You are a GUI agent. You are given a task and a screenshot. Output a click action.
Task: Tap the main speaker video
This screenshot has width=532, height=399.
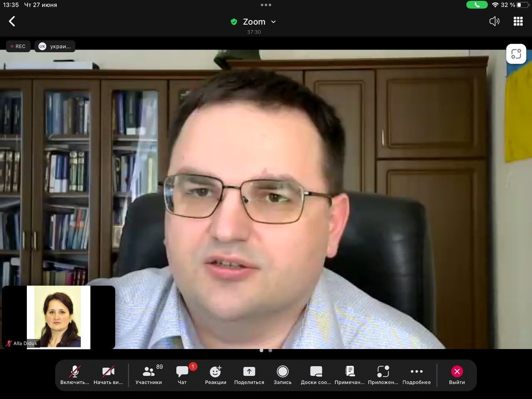(266, 199)
